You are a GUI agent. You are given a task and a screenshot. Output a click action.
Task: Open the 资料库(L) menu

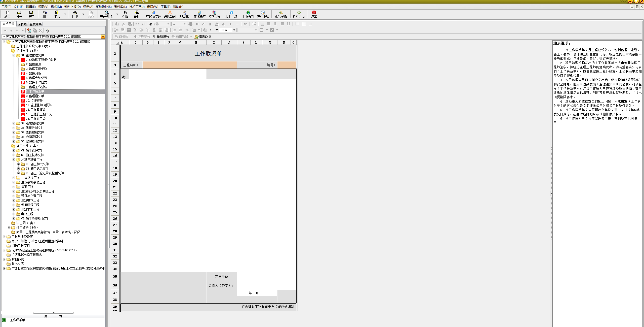[120, 7]
